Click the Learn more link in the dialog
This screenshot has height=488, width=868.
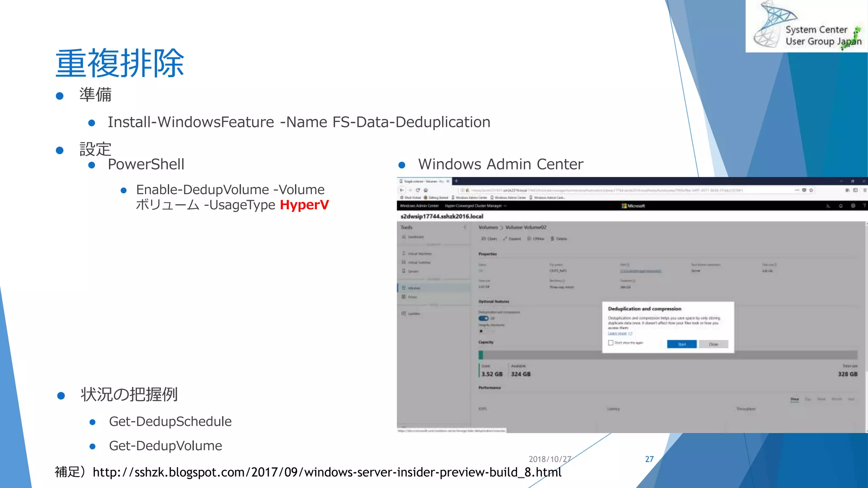[x=618, y=334]
